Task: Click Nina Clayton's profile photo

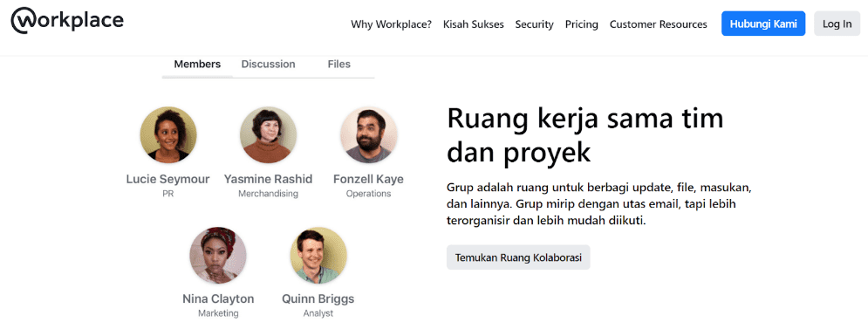Action: (218, 255)
